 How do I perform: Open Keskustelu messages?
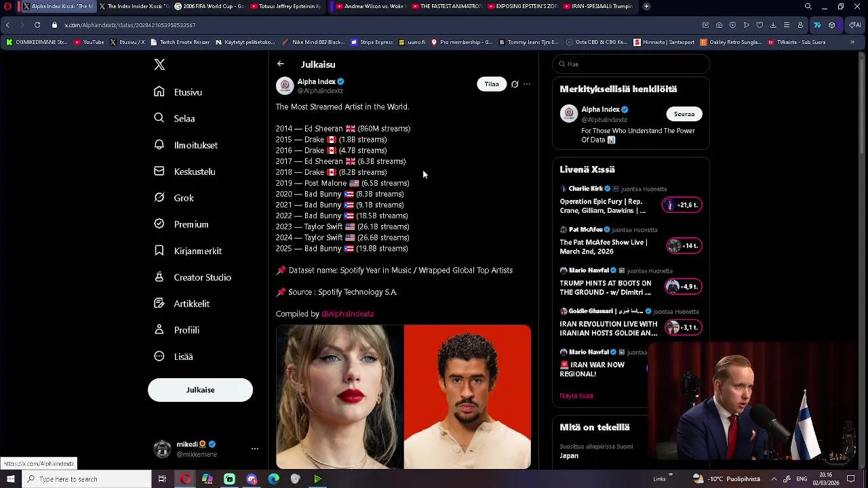pyautogui.click(x=184, y=171)
